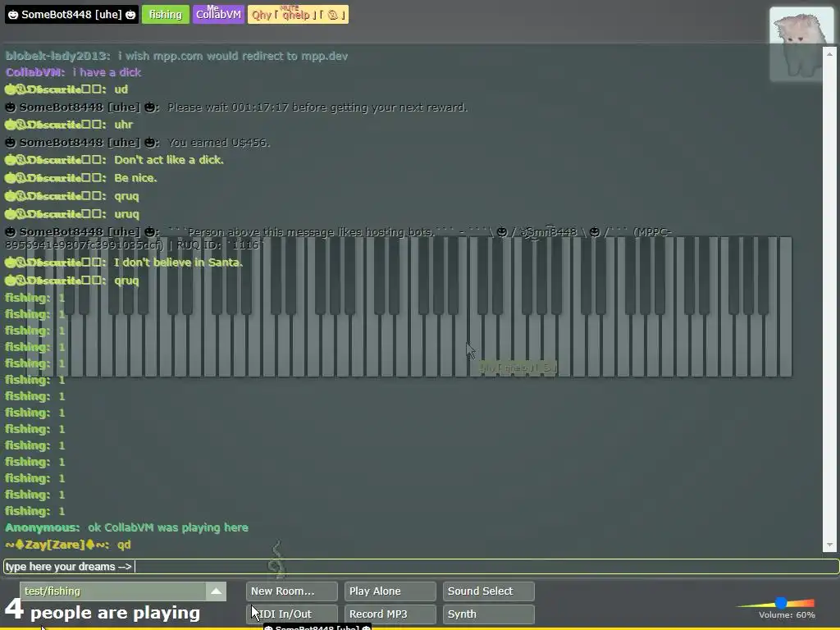This screenshot has width=840, height=630.
Task: Click the Record MP3 button
Action: 390,614
